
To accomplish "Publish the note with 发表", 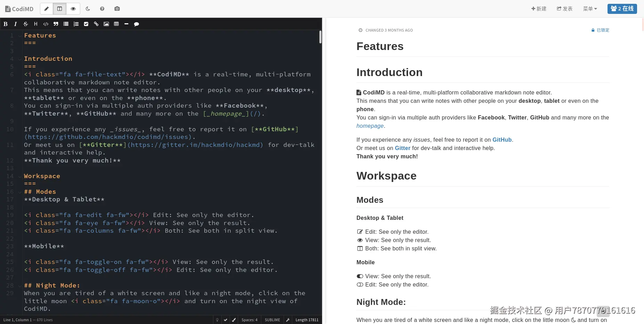I will pyautogui.click(x=565, y=9).
